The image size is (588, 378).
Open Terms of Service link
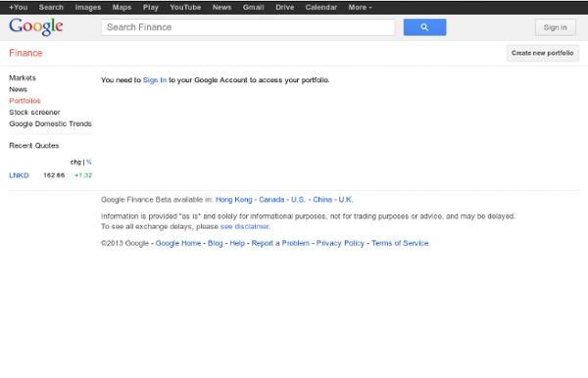(x=400, y=243)
